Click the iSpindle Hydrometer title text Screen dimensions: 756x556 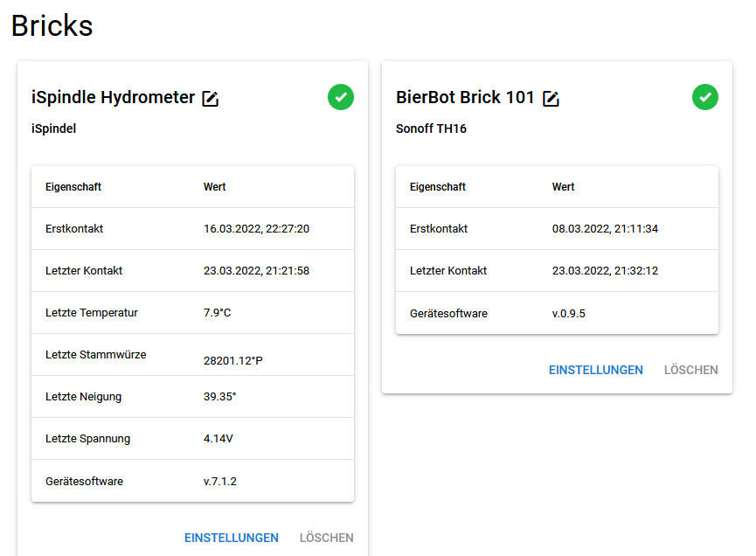(x=114, y=97)
